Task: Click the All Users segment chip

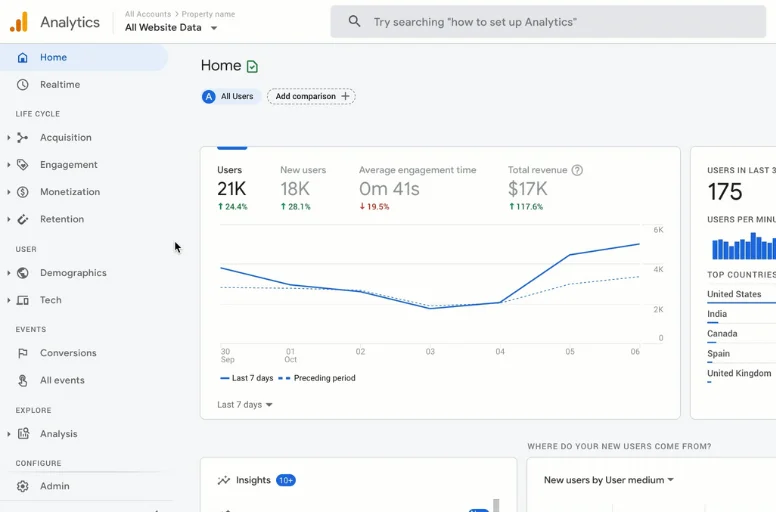Action: (x=230, y=97)
